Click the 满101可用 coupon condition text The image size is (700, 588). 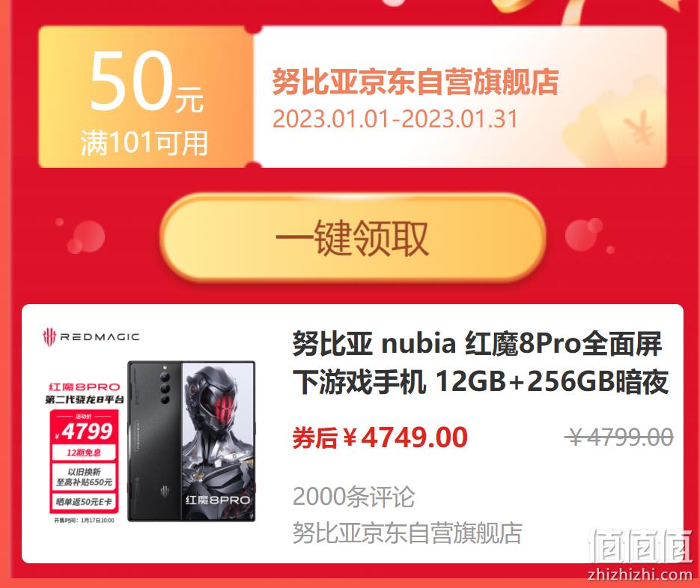144,143
